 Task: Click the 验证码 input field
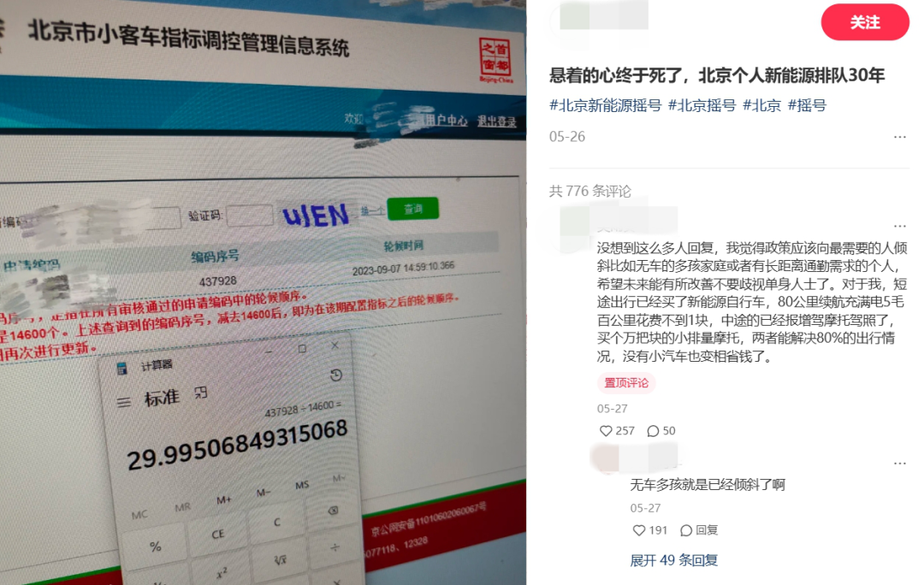pyautogui.click(x=251, y=216)
